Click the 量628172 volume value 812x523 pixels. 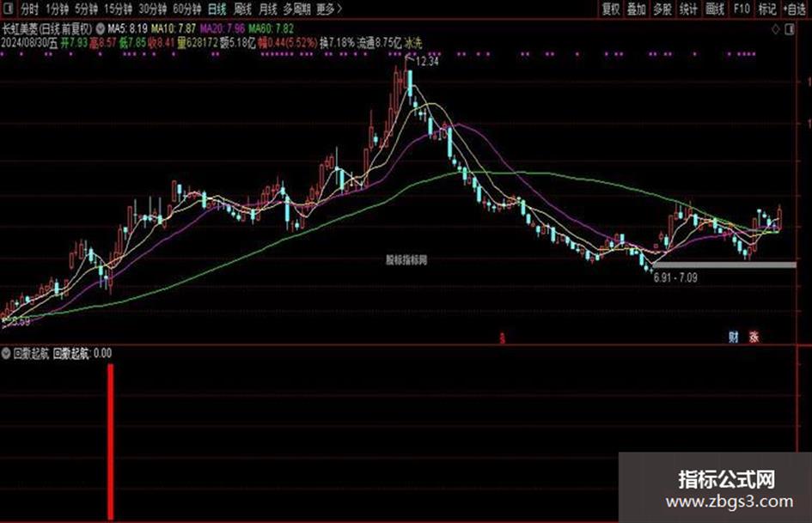198,43
